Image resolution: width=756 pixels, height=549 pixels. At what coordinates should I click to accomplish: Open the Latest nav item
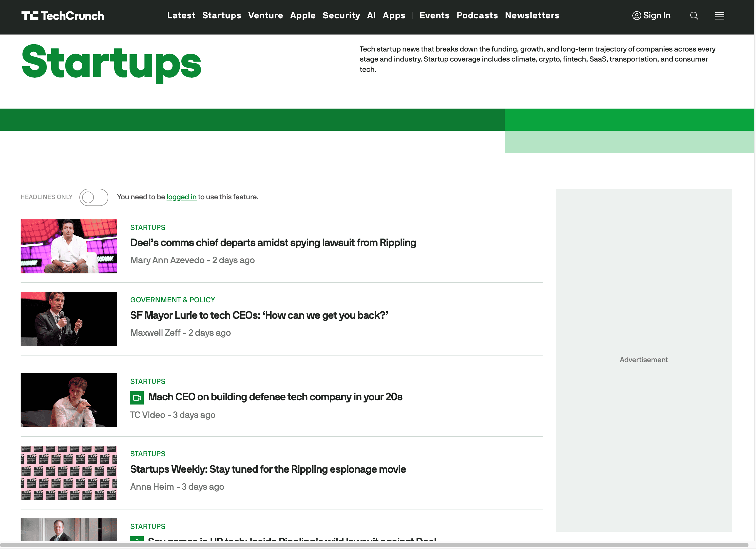pos(181,15)
